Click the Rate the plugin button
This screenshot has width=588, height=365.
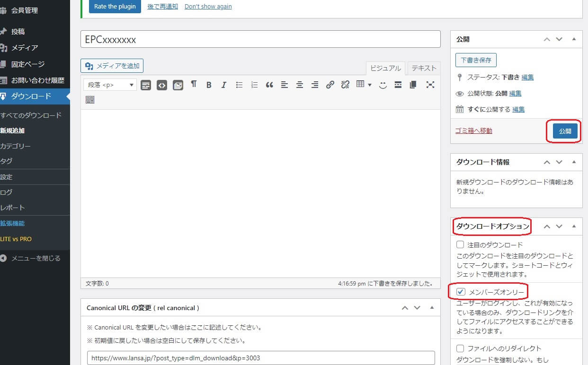tap(115, 6)
